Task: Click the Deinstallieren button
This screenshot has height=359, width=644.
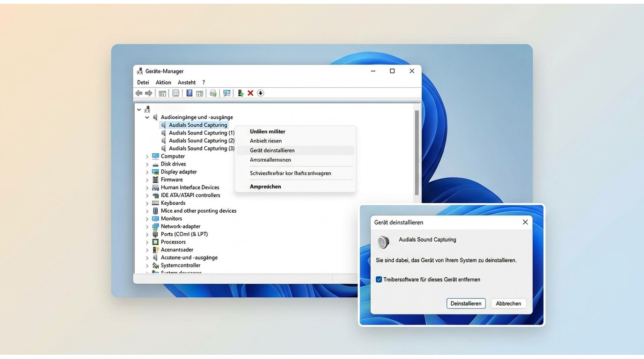Action: (466, 303)
